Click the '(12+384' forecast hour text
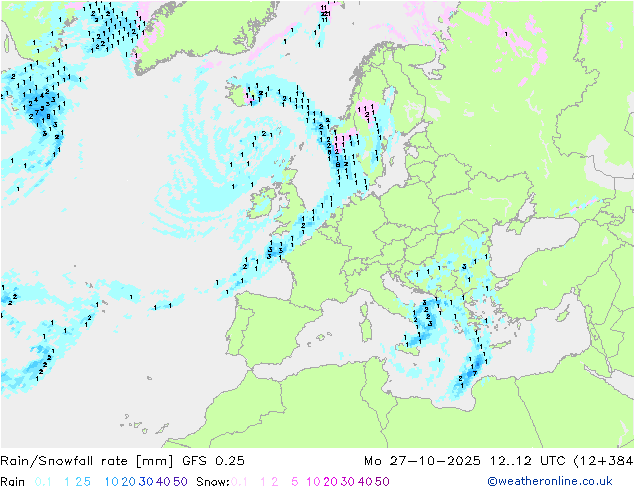The image size is (634, 490). point(604,461)
